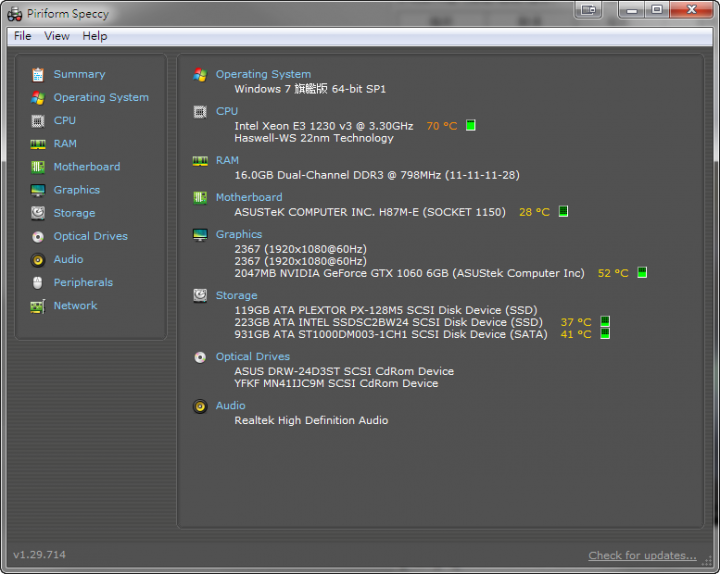This screenshot has width=720, height=574.
Task: Select Network in the sidebar
Action: (75, 306)
